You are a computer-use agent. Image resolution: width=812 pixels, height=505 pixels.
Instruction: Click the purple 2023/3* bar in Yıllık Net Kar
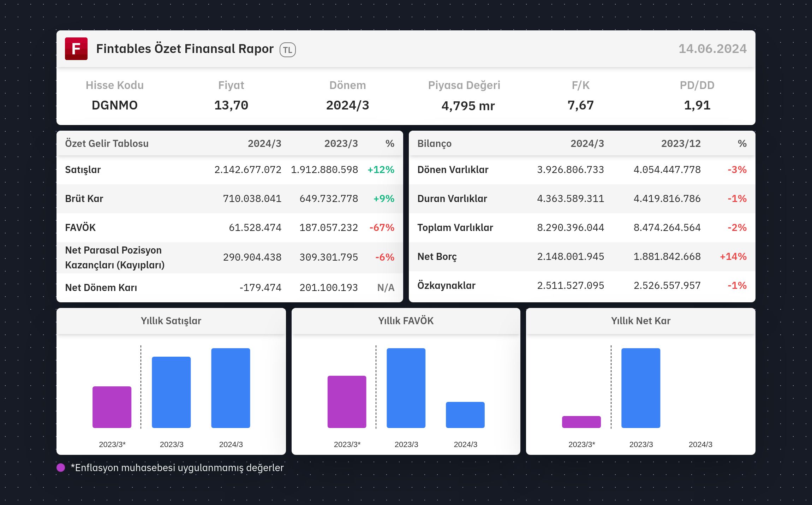pos(581,422)
